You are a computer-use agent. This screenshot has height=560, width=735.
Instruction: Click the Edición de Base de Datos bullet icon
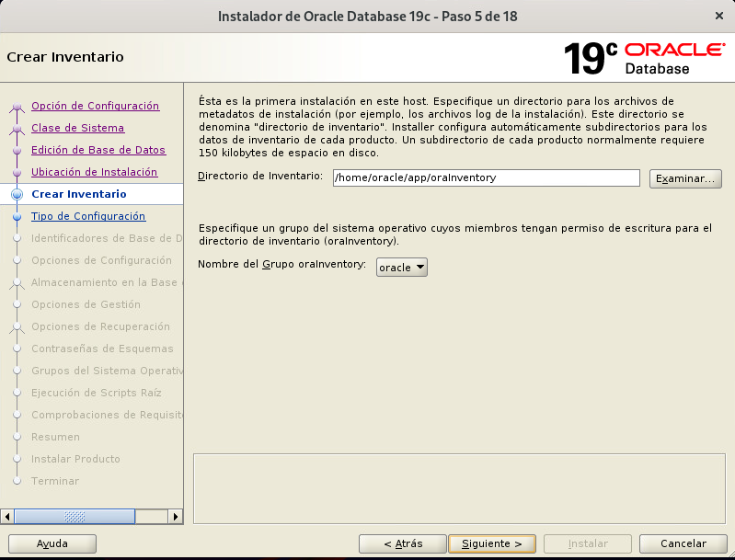click(16, 151)
